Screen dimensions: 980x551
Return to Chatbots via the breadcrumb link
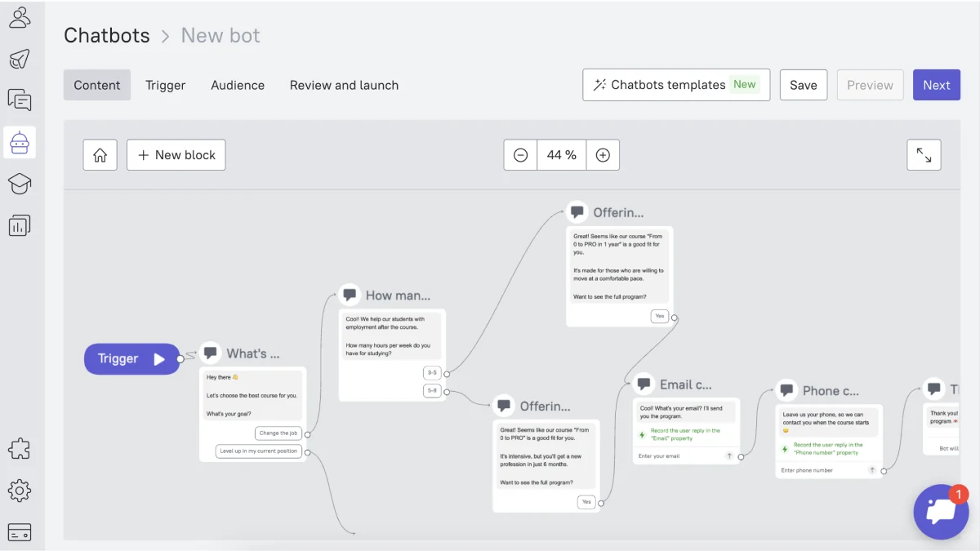[x=107, y=35]
